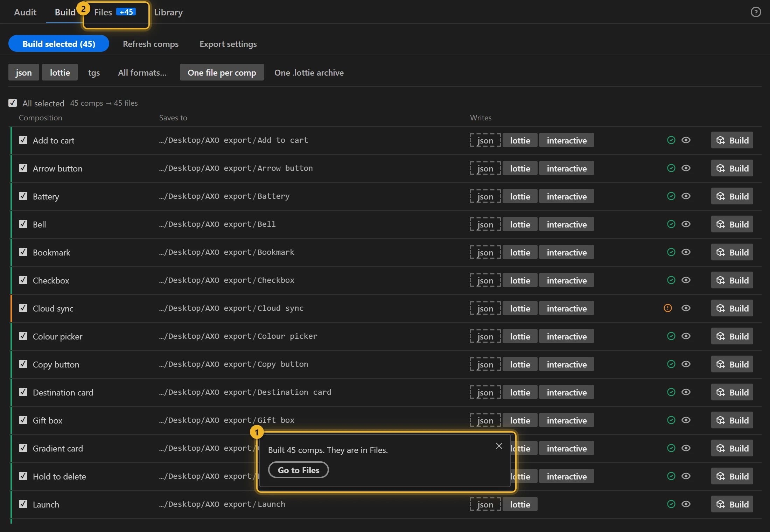The height and width of the screenshot is (532, 770).
Task: Build the Bookmark composition
Action: [x=732, y=252]
